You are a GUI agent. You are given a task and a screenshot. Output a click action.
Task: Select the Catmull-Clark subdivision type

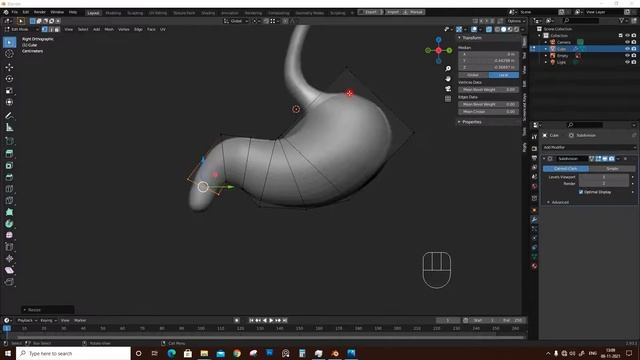pos(566,169)
